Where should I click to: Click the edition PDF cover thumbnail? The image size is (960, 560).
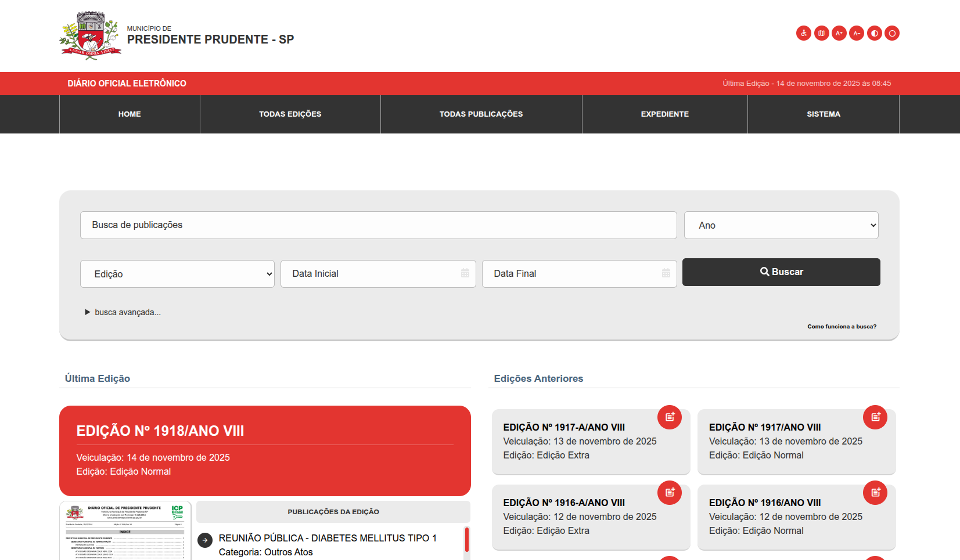pyautogui.click(x=125, y=531)
